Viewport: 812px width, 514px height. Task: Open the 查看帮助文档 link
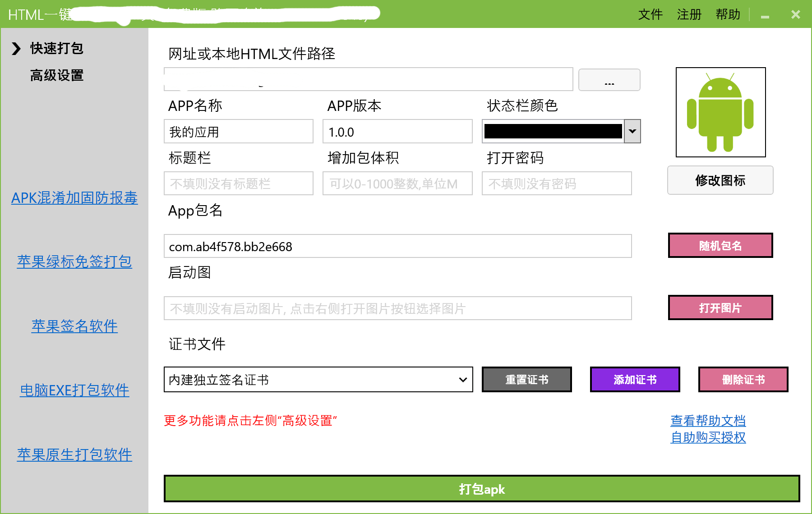[x=708, y=421]
